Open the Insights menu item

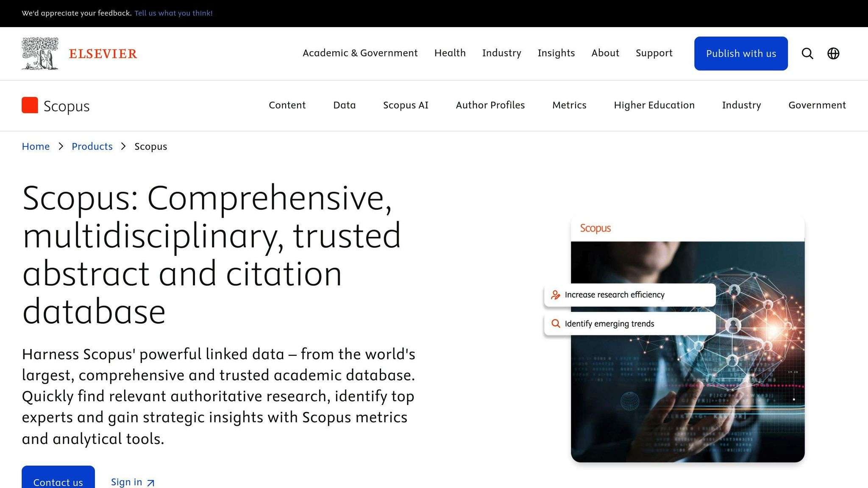(556, 53)
